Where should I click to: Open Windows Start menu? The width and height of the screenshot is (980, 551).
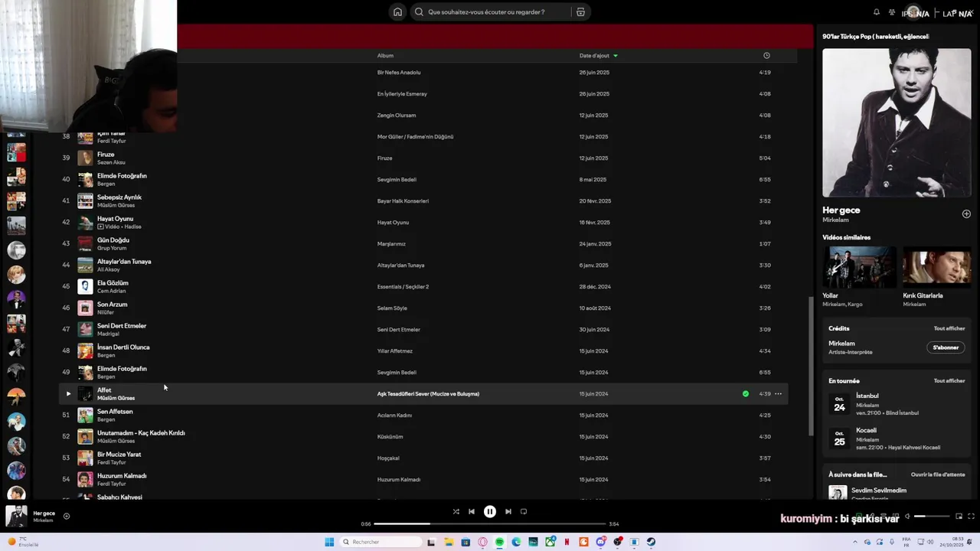tap(329, 542)
